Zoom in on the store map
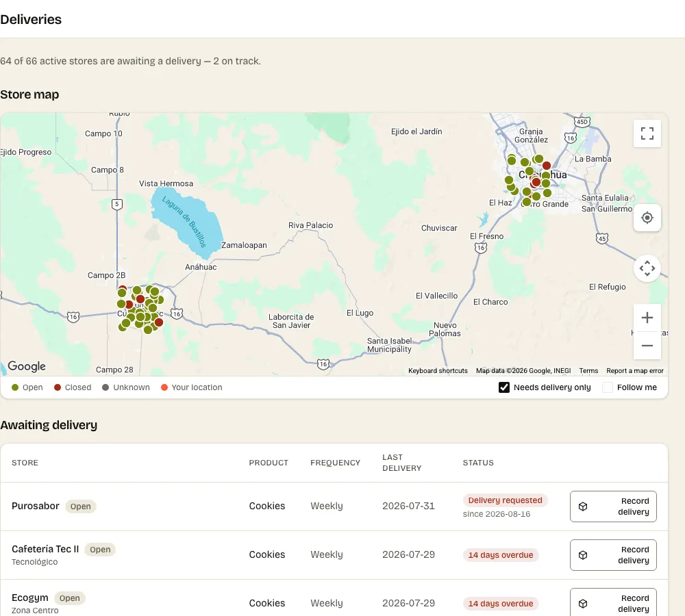 647,318
